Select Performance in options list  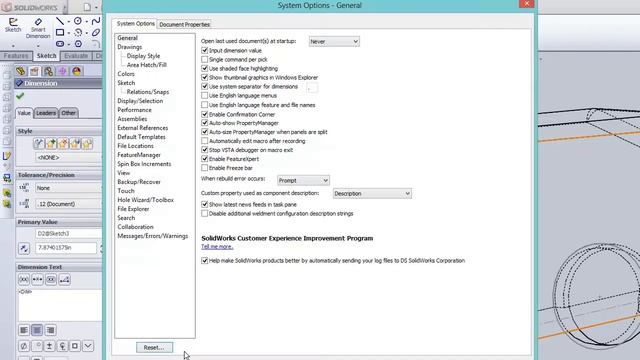[134, 110]
